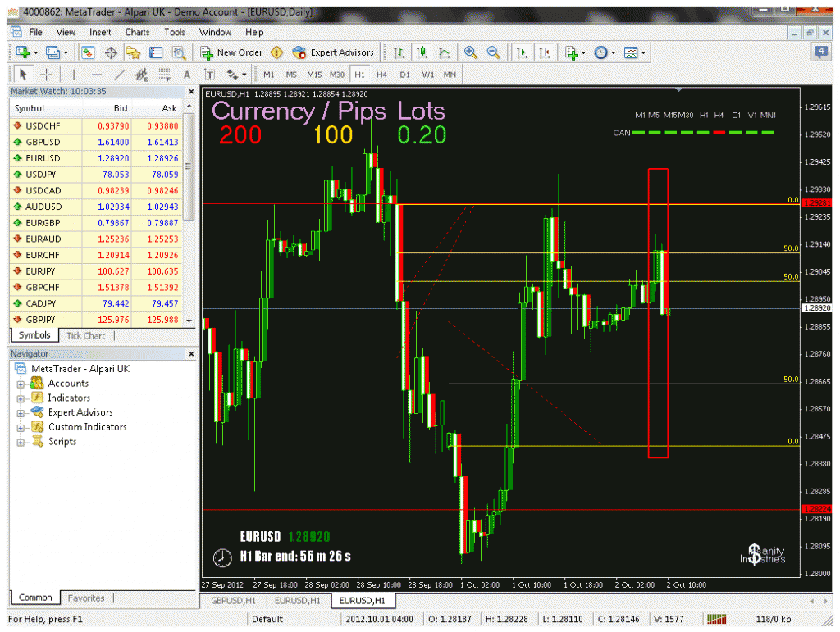Select the Text Label tool
840x632 pixels.
point(209,75)
